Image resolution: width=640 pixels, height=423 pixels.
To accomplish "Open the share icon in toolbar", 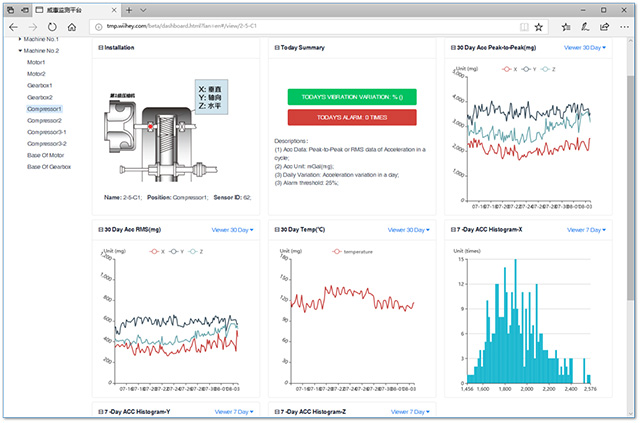I will pos(604,27).
